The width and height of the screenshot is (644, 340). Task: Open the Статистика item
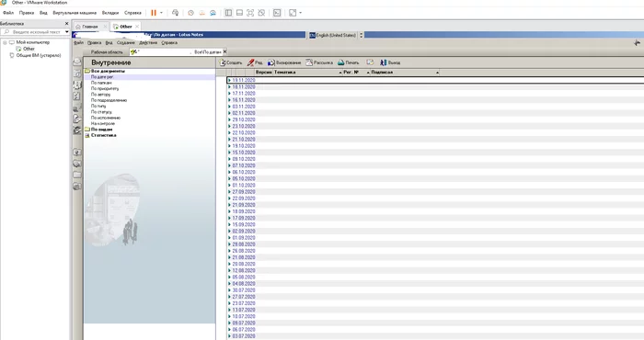coord(103,135)
